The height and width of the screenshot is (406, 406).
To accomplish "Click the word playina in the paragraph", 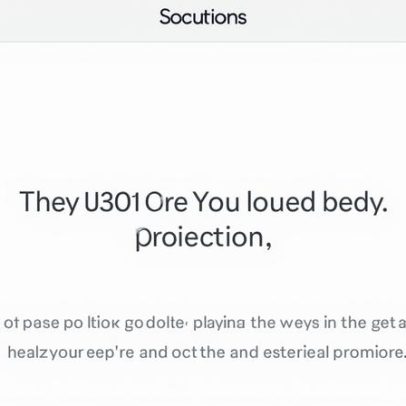I will (x=219, y=323).
